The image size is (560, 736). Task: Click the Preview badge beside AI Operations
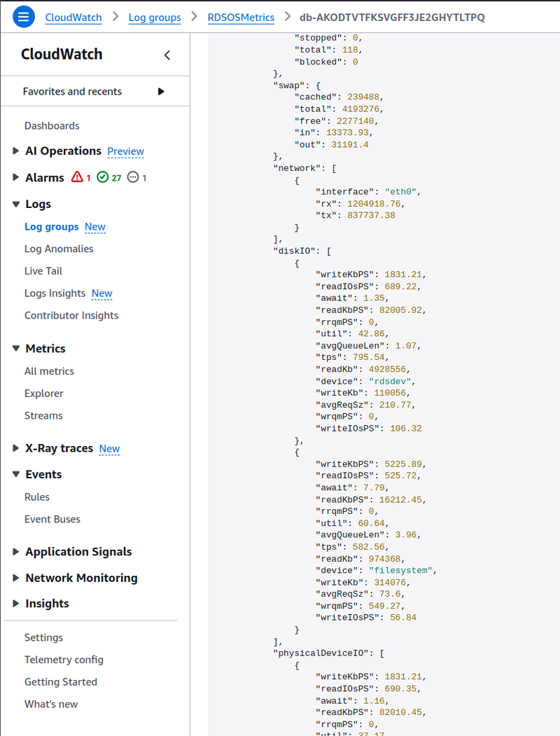coord(126,151)
